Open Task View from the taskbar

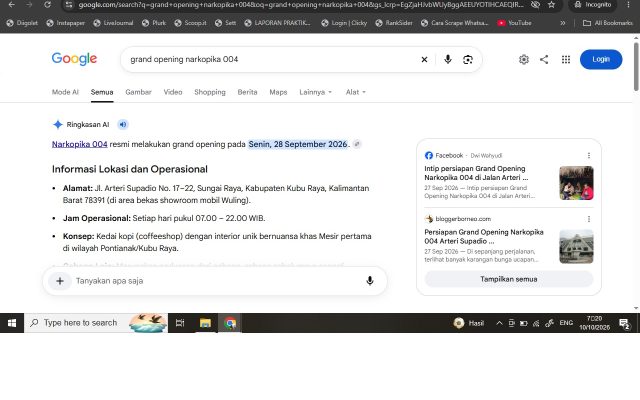coord(180,323)
